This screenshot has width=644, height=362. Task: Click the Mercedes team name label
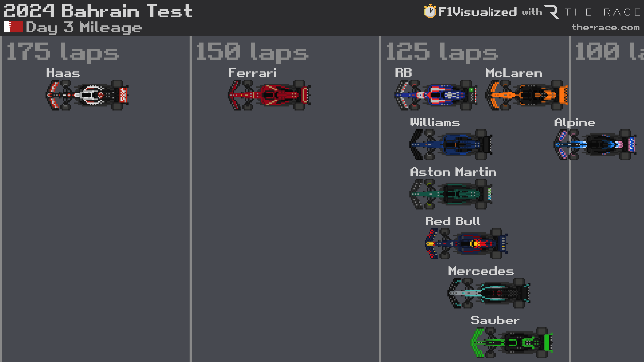[481, 271]
